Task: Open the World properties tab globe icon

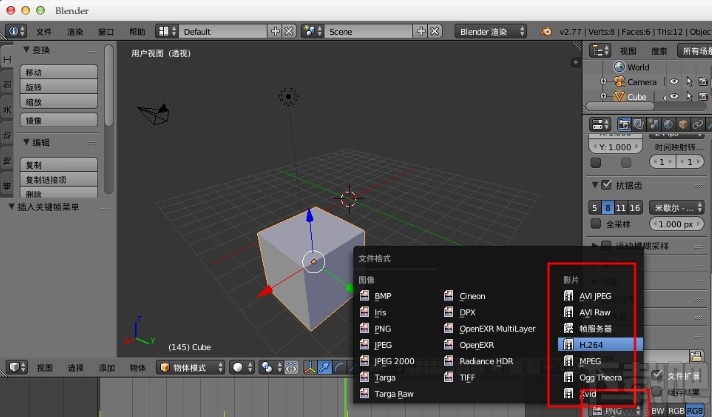Action: [668, 124]
